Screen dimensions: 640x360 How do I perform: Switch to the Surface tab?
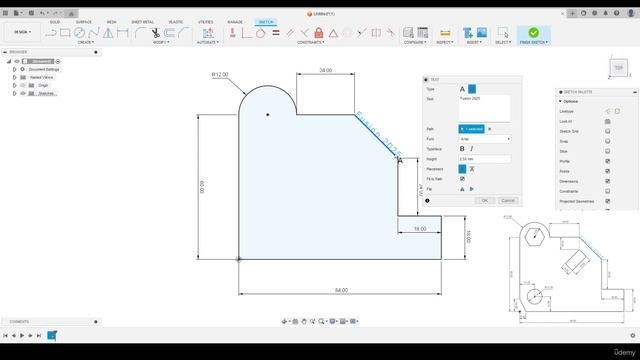tap(84, 22)
